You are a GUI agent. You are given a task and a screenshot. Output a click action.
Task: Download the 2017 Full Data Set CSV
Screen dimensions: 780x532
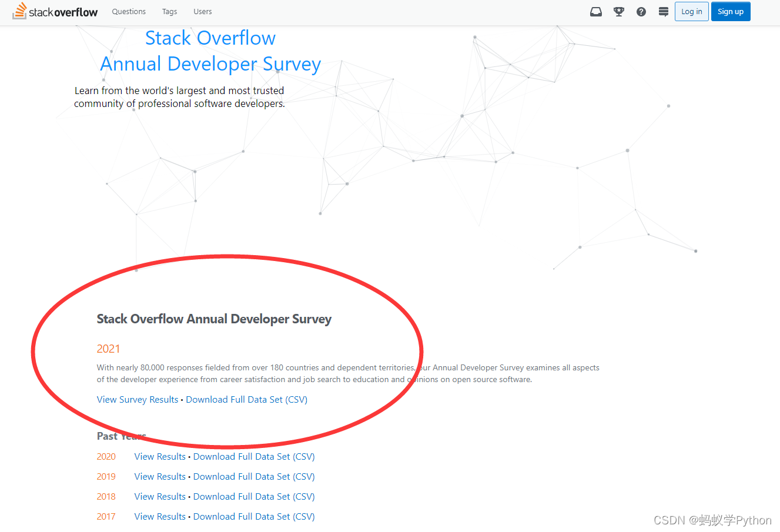coord(253,516)
